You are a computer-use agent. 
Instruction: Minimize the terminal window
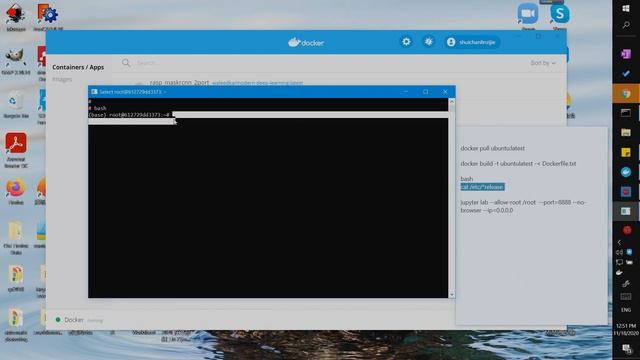pyautogui.click(x=406, y=92)
